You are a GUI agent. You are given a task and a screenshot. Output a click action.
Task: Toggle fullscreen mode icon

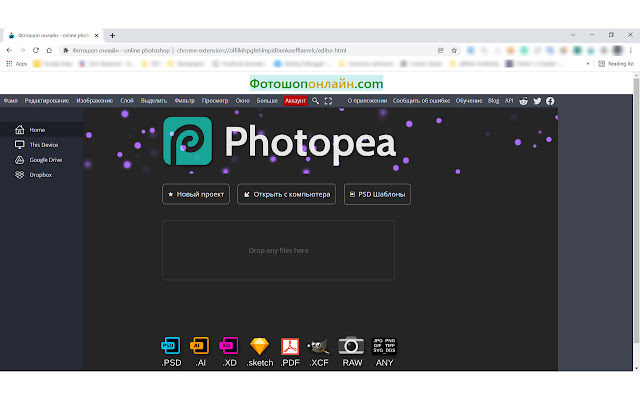(x=328, y=101)
